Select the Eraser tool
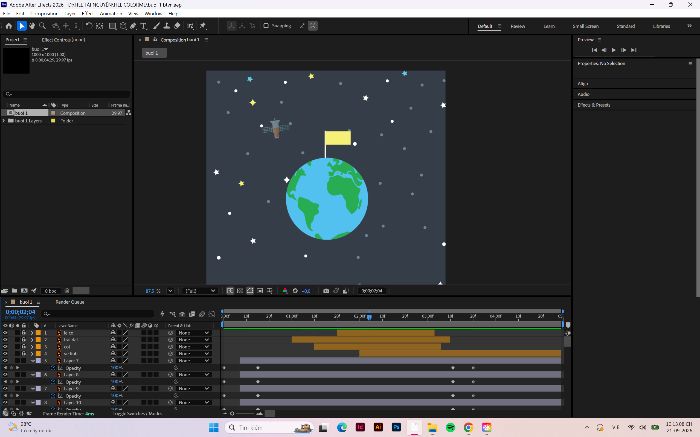The width and height of the screenshot is (700, 437). (x=177, y=26)
